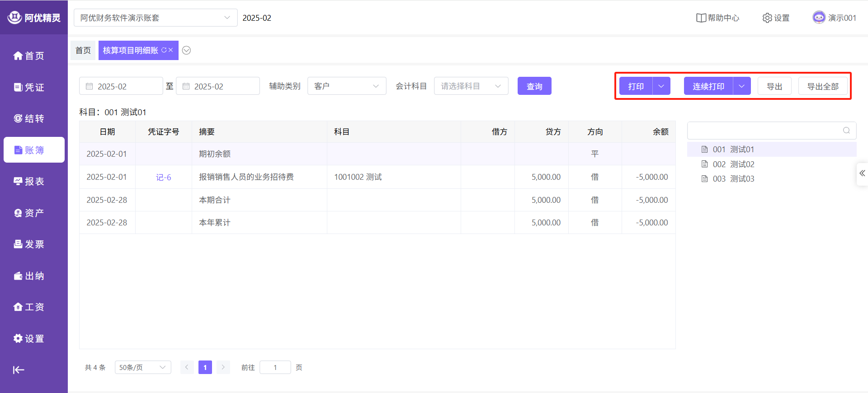Click the refresh icon on 核算项目明细账 tab
The height and width of the screenshot is (393, 868).
coord(164,50)
